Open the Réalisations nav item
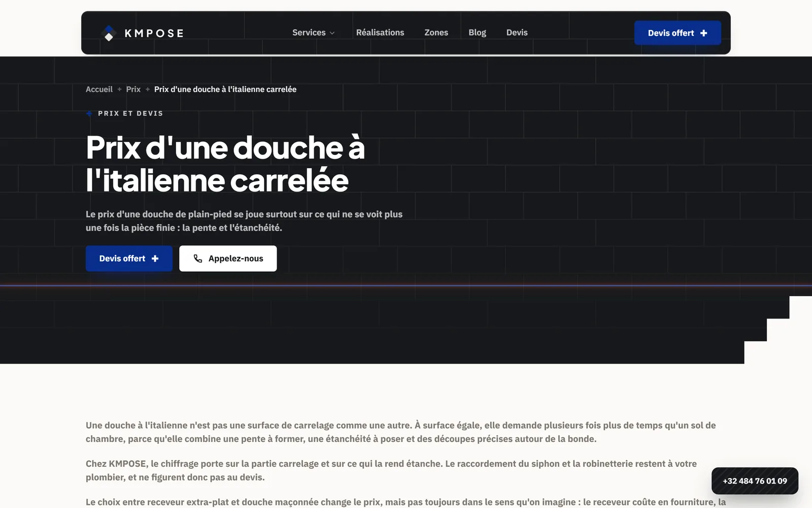812x508 pixels. [x=380, y=33]
